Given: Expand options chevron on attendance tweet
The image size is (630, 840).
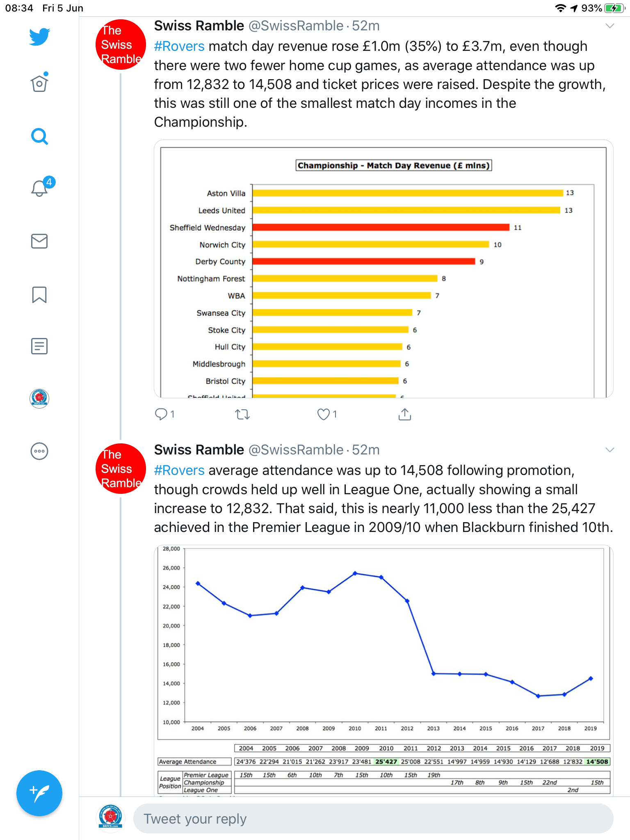Looking at the screenshot, I should coord(610,450).
